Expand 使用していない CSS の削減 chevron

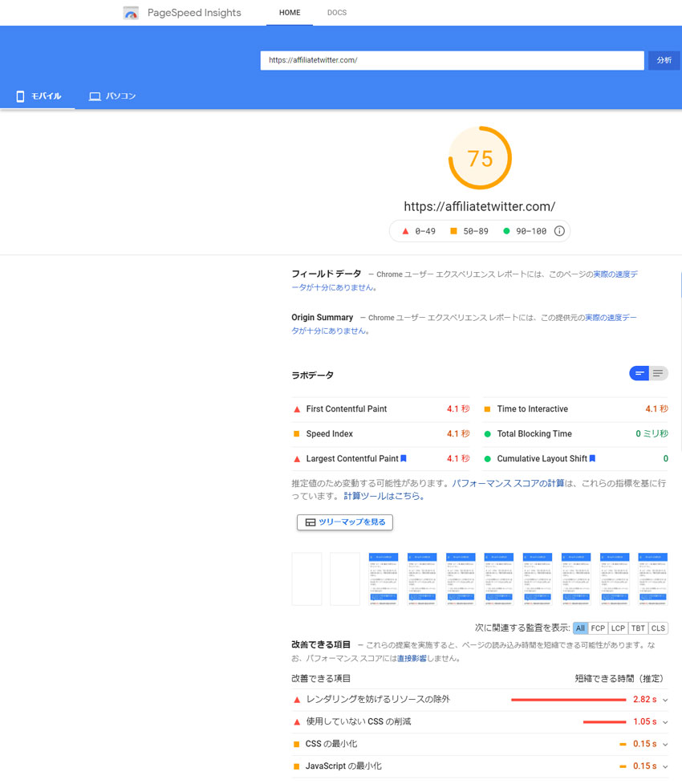[x=665, y=722]
